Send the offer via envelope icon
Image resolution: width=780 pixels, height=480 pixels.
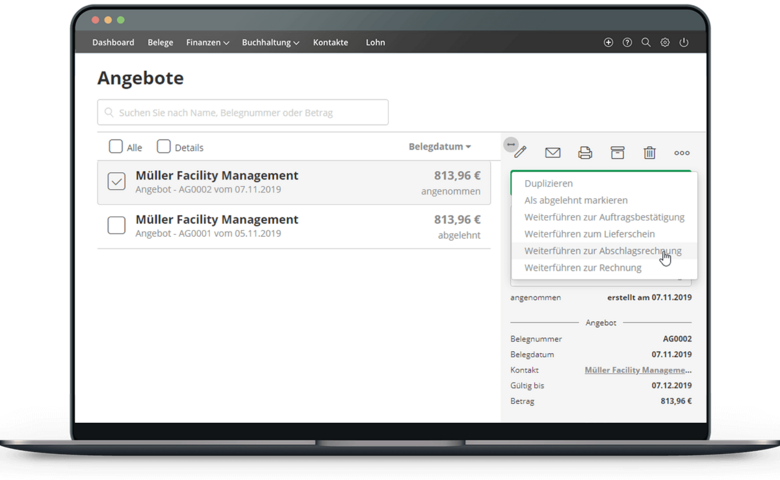(552, 153)
